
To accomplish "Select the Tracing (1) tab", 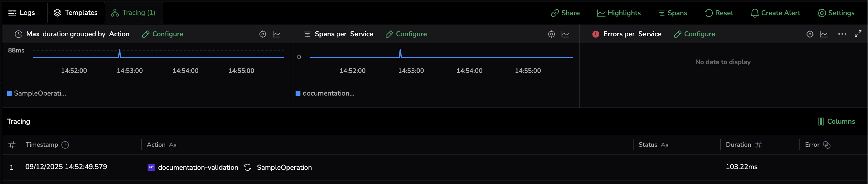I will pyautogui.click(x=134, y=13).
